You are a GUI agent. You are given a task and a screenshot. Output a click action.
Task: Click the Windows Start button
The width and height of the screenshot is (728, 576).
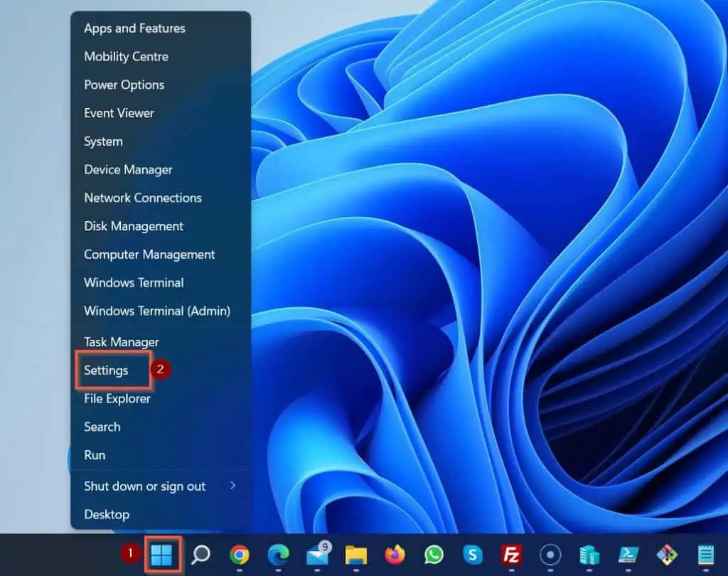point(161,554)
